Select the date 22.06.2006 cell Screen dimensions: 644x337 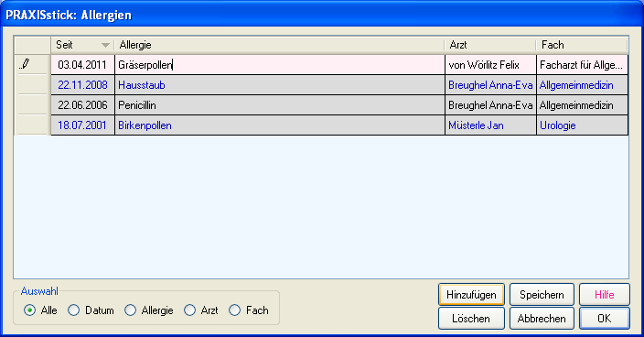(x=82, y=105)
